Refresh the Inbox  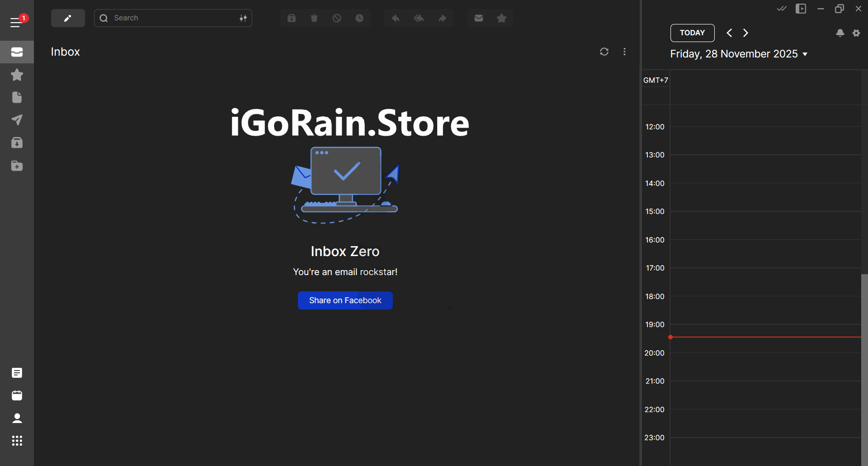pyautogui.click(x=605, y=52)
